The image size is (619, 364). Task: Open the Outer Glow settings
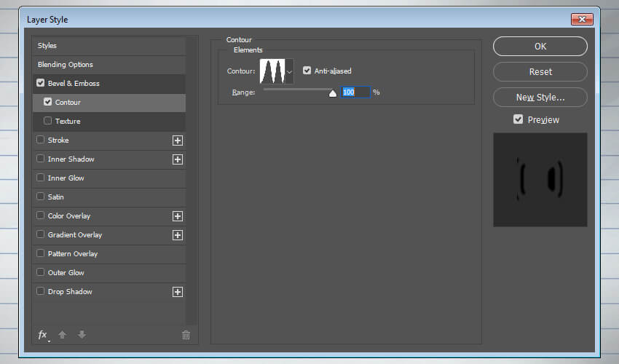click(x=66, y=273)
